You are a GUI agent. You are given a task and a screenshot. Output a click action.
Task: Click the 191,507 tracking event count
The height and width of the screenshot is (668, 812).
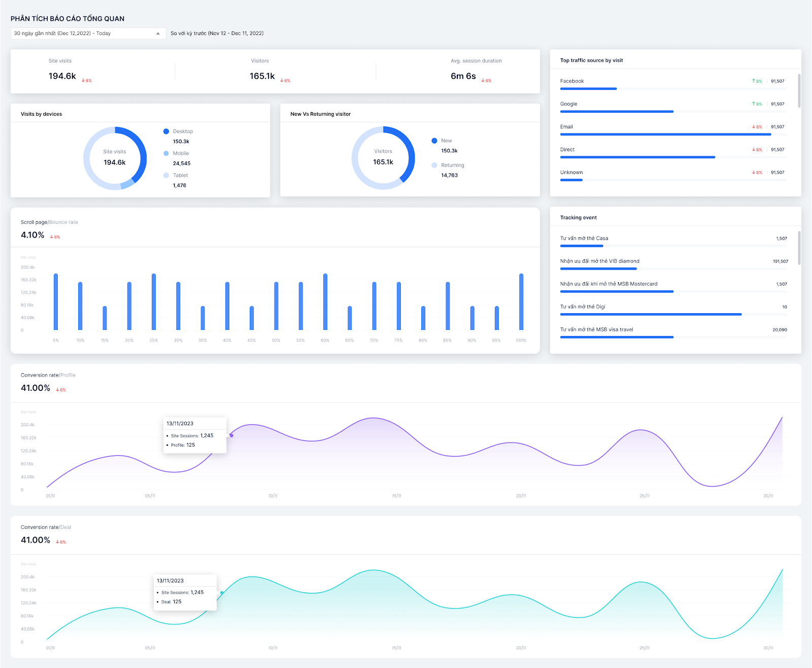tap(781, 261)
